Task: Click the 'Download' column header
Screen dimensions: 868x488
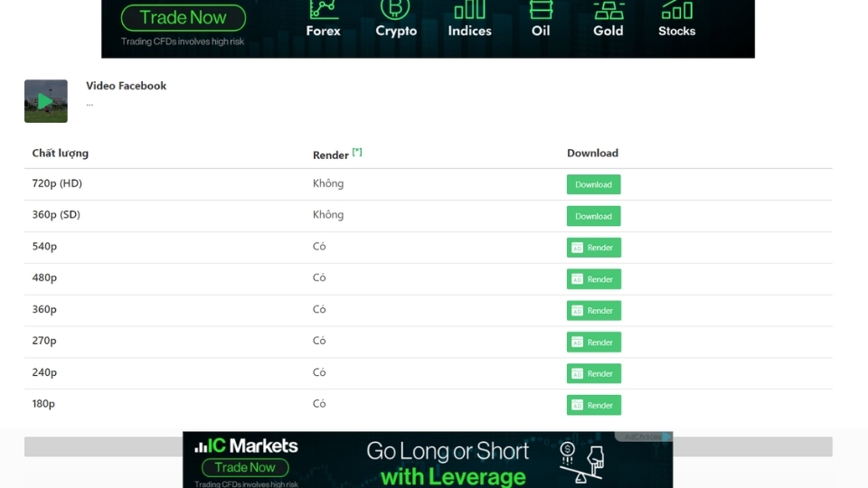Action: point(592,154)
